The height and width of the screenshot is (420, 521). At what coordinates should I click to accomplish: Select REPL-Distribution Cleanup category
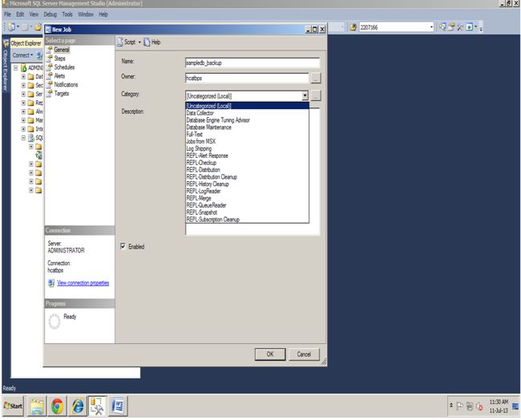[x=247, y=177]
